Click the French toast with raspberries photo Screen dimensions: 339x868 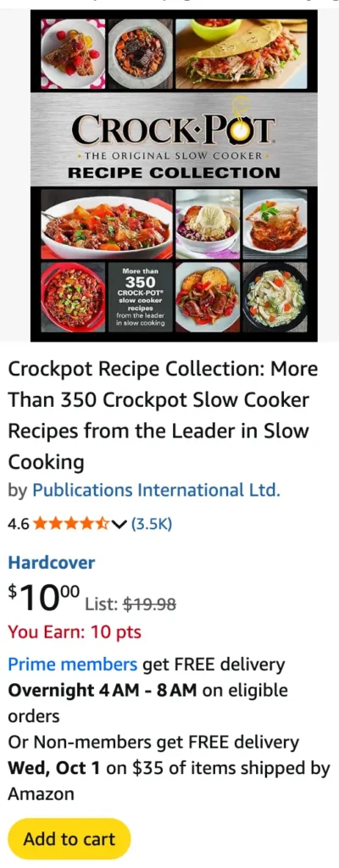(73, 53)
